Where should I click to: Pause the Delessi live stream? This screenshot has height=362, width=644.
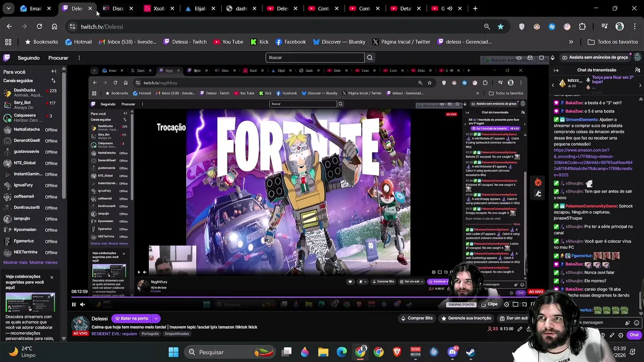73,304
